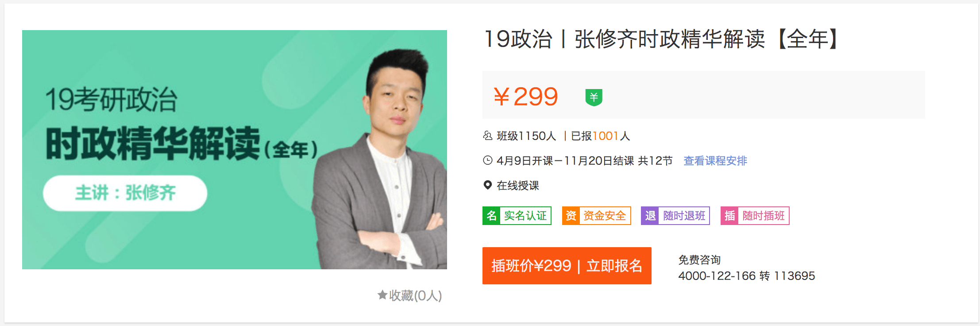
Task: Click the pink 插 badge icon
Action: [729, 216]
